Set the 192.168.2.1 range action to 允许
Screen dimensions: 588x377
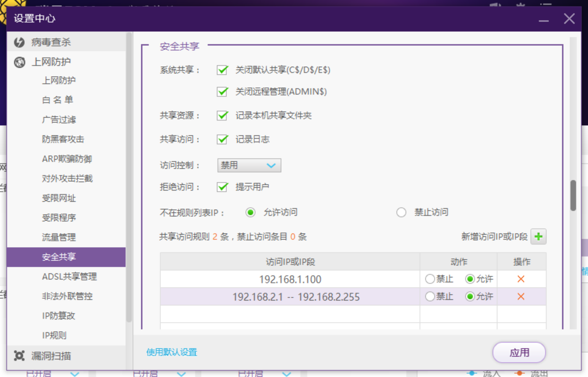[x=470, y=297]
